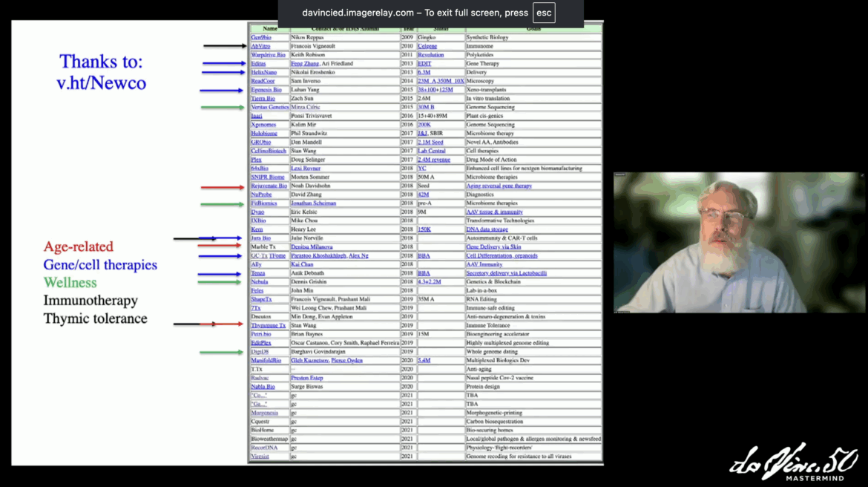
Task: Open the Denitsa Milanova contact link
Action: pyautogui.click(x=312, y=247)
